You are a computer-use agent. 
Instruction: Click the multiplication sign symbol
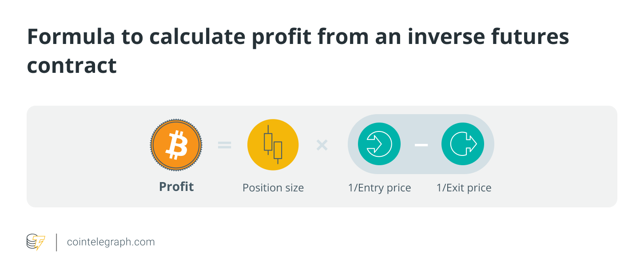[322, 145]
